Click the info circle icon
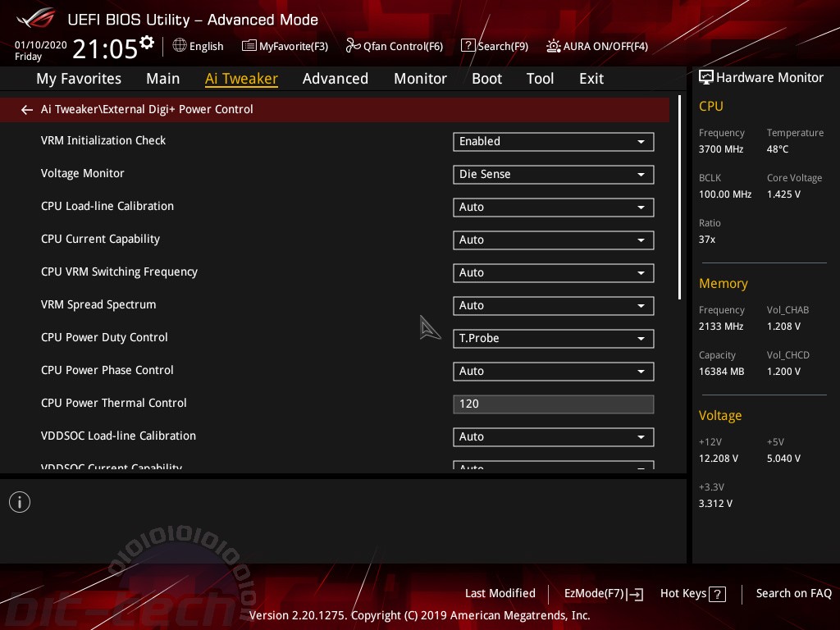The image size is (840, 630). click(x=20, y=502)
